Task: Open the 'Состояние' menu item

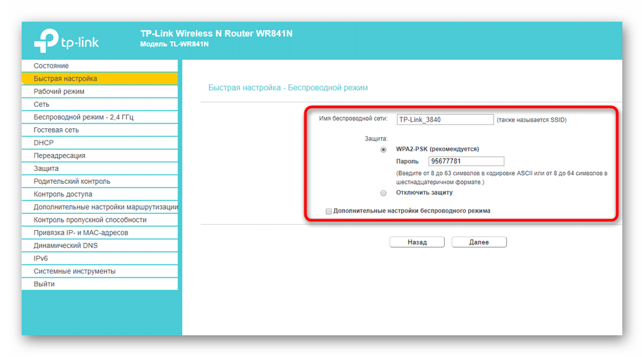Action: pyautogui.click(x=52, y=66)
